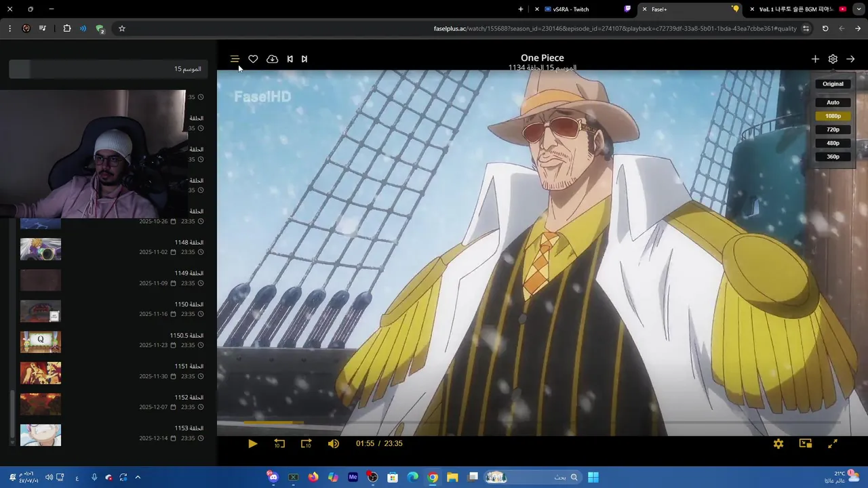
Task: Enter fullscreen mode
Action: click(833, 443)
